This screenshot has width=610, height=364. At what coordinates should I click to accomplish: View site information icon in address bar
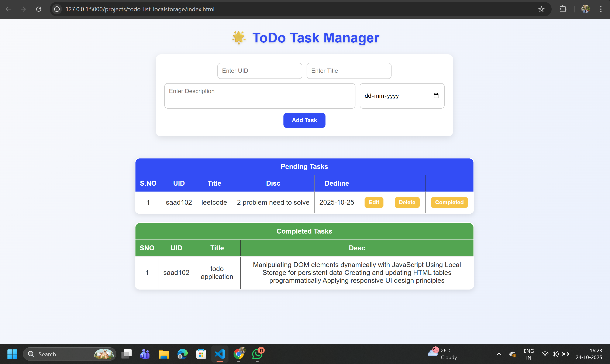point(57,9)
